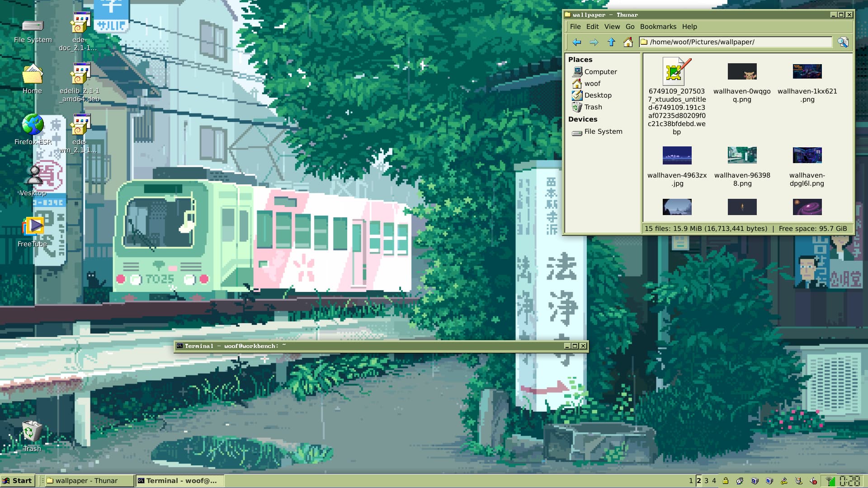Switch to Terminal taskbar button
Screen dimensions: 868x488
point(179,481)
